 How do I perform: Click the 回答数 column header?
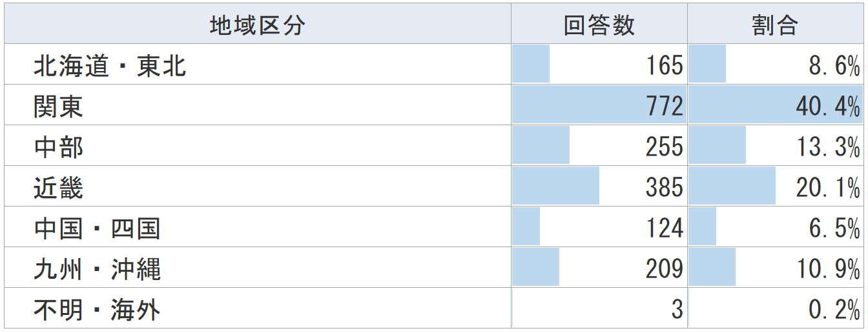(x=599, y=26)
